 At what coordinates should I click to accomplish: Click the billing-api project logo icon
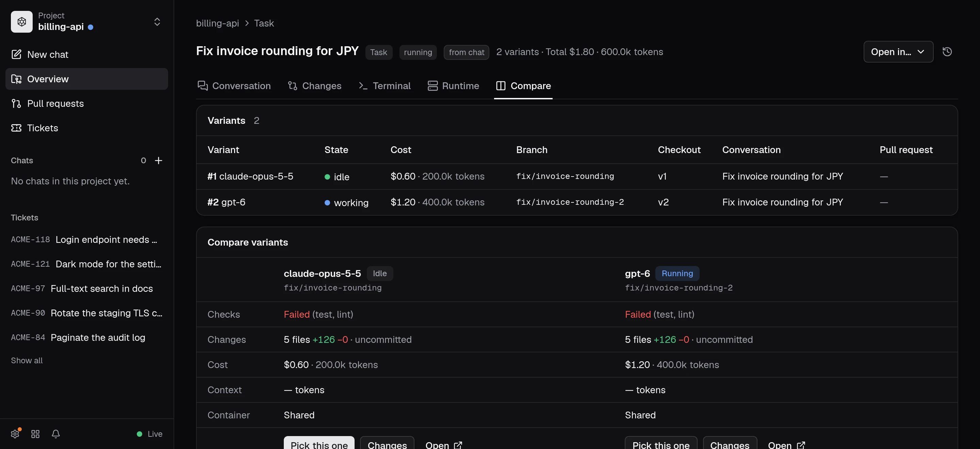click(x=22, y=22)
